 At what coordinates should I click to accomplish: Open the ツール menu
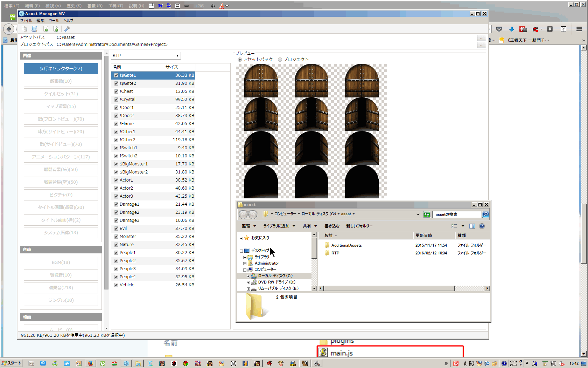[x=54, y=21]
